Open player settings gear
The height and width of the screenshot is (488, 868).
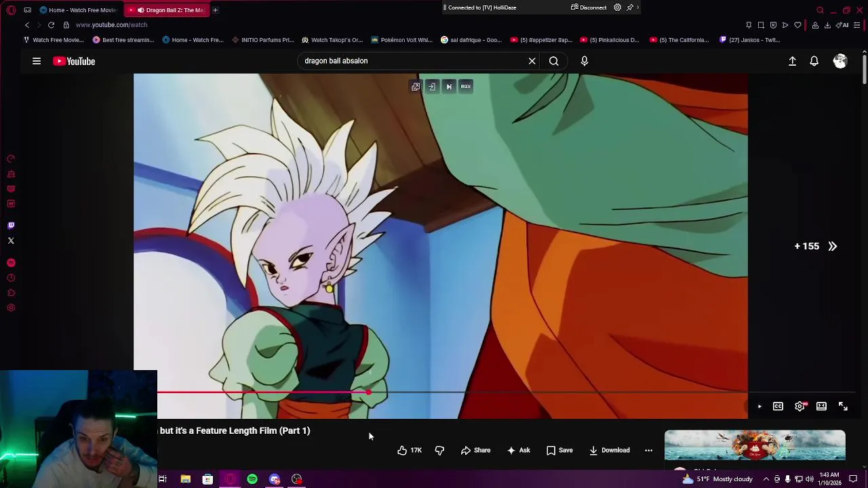[x=800, y=406]
